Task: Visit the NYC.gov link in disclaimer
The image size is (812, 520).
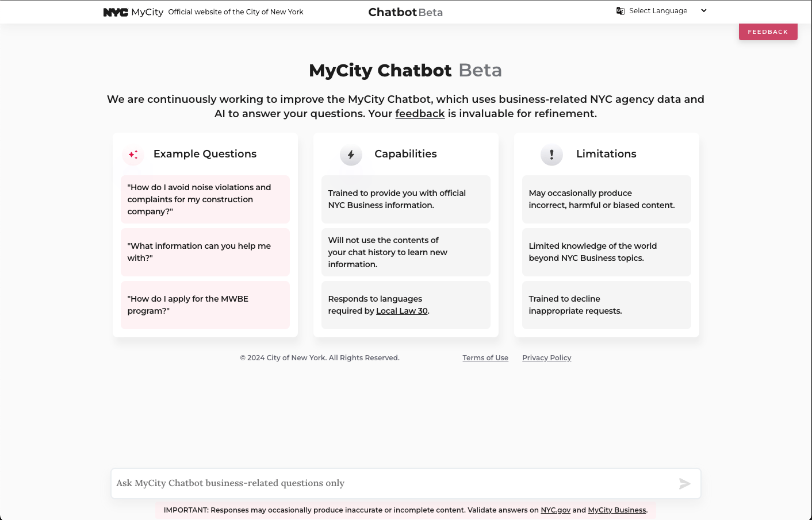Action: (x=555, y=510)
